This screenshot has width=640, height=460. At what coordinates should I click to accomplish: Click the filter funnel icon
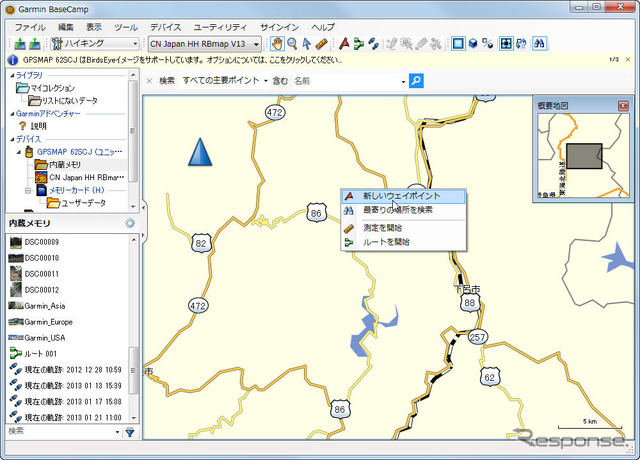[x=130, y=432]
